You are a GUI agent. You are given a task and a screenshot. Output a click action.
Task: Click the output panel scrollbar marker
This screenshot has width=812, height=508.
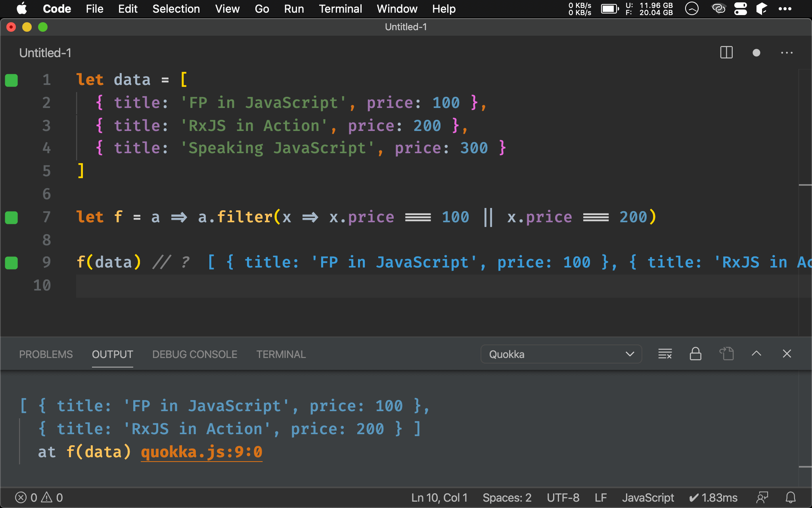(805, 467)
